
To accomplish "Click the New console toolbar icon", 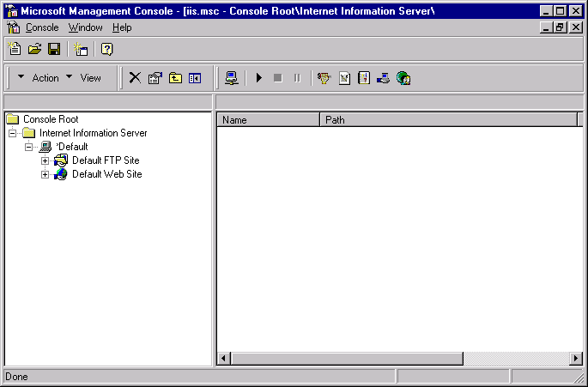I will (x=15, y=49).
